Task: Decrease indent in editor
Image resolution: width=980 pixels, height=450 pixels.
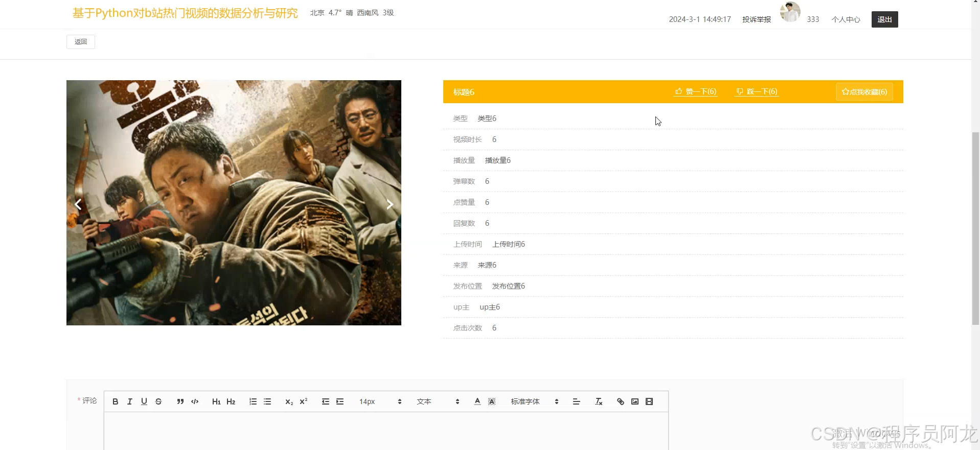Action: 326,401
